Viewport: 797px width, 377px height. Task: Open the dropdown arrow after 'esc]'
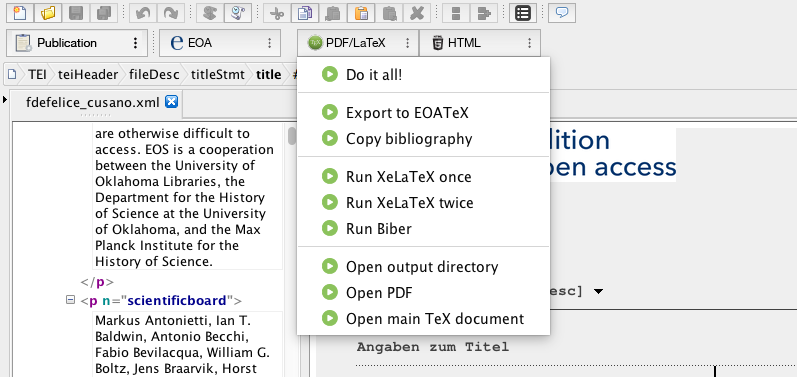tap(598, 292)
